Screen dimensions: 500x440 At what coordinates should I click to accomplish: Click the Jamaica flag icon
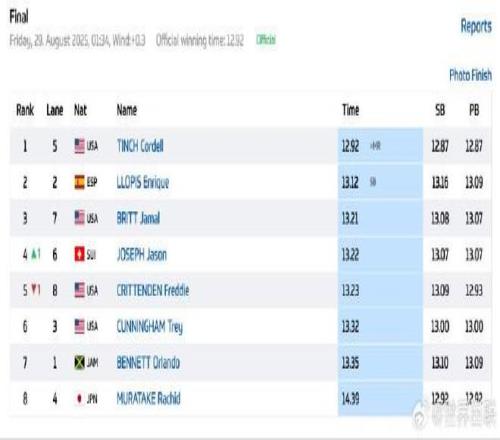click(79, 362)
